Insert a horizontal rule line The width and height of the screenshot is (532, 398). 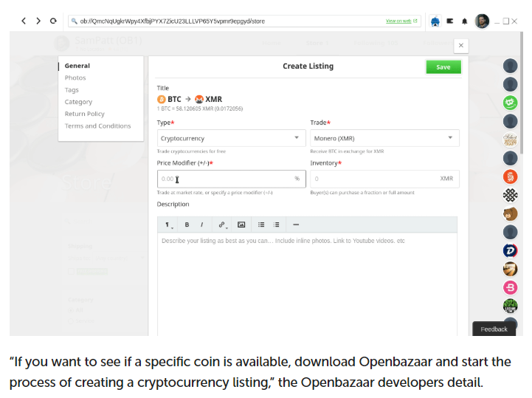296,224
